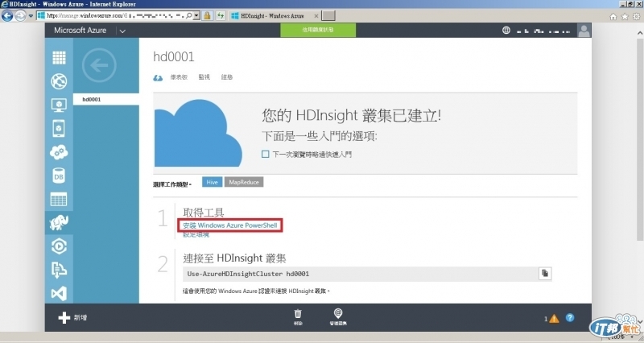The image size is (644, 343).
Task: Click the New plus button
Action: click(x=72, y=317)
